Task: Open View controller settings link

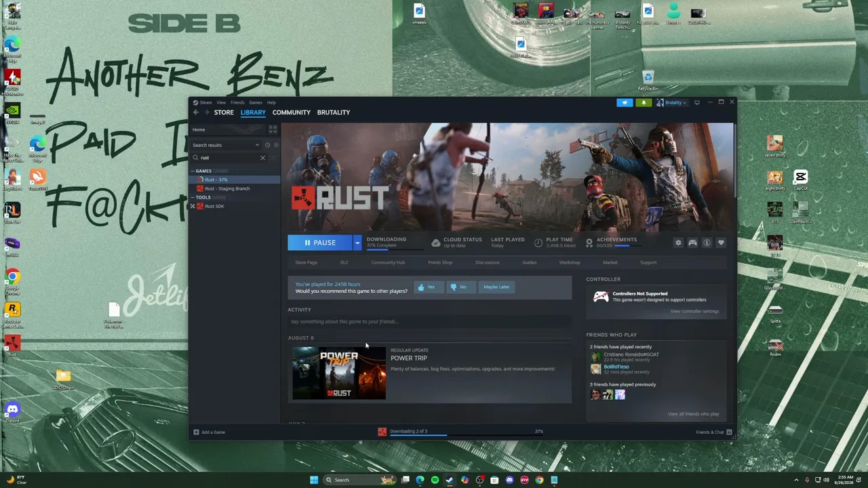Action: tap(694, 312)
